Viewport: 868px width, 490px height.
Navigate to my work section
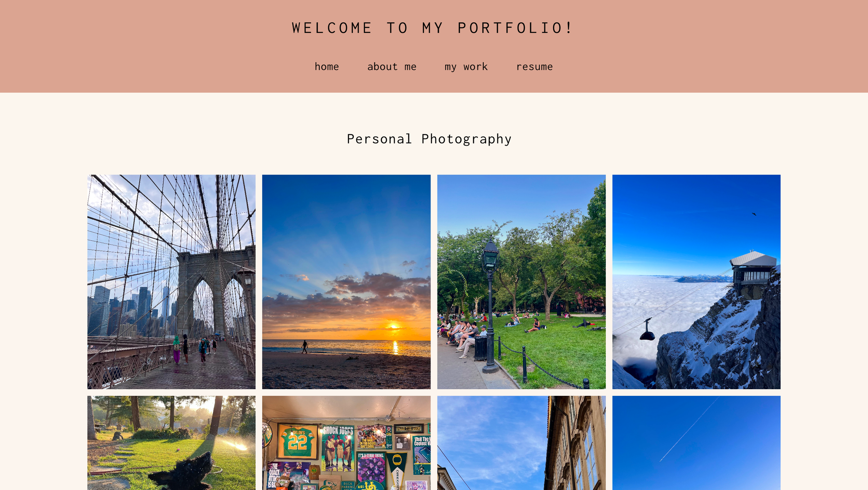[x=466, y=67]
